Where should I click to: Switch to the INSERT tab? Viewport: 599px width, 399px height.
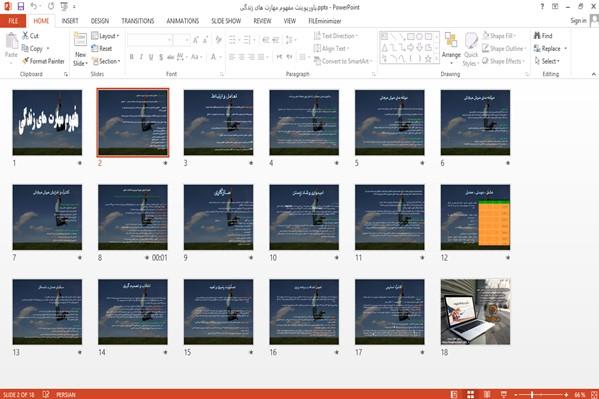tap(70, 21)
